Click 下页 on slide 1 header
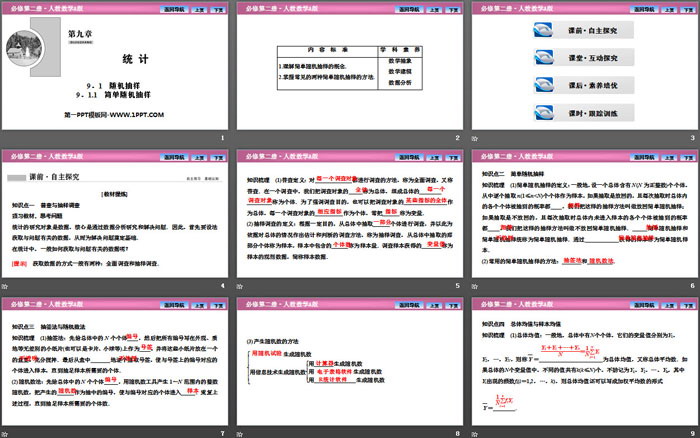The width and height of the screenshot is (700, 438). [x=216, y=8]
